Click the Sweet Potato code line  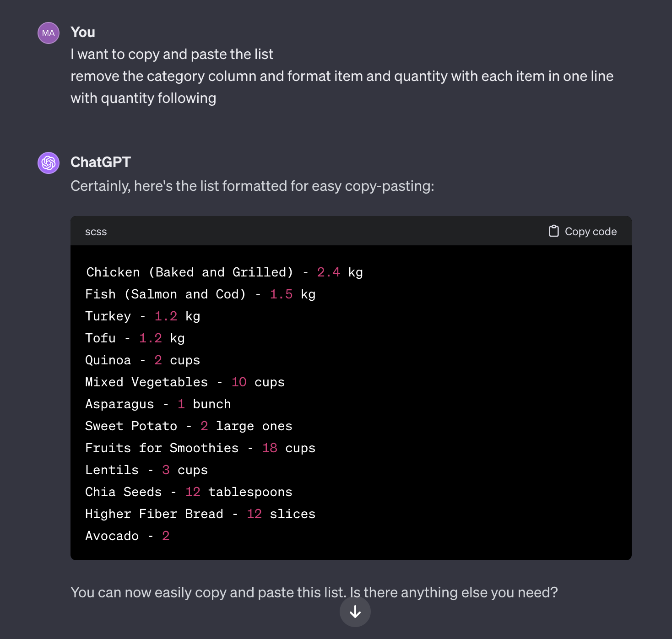189,426
